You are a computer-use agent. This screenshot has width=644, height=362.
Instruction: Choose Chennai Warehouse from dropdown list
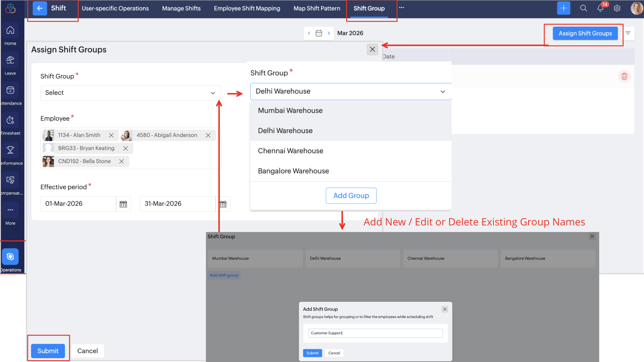(290, 151)
